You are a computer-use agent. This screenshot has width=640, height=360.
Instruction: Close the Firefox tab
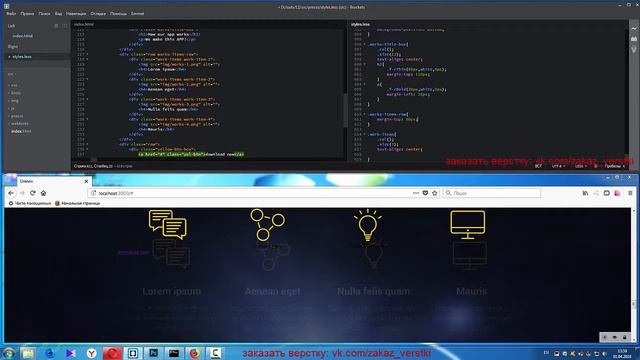[86, 181]
